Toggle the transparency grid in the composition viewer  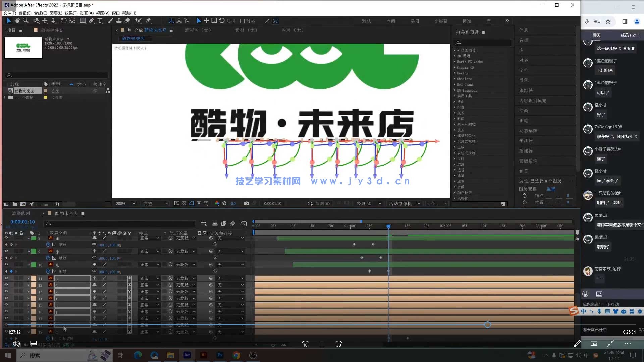pos(184,203)
